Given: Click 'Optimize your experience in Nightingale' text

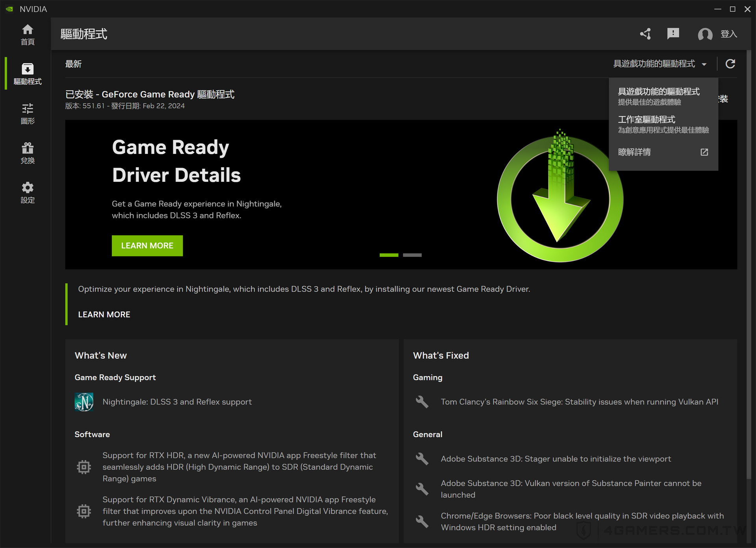Looking at the screenshot, I should point(304,289).
